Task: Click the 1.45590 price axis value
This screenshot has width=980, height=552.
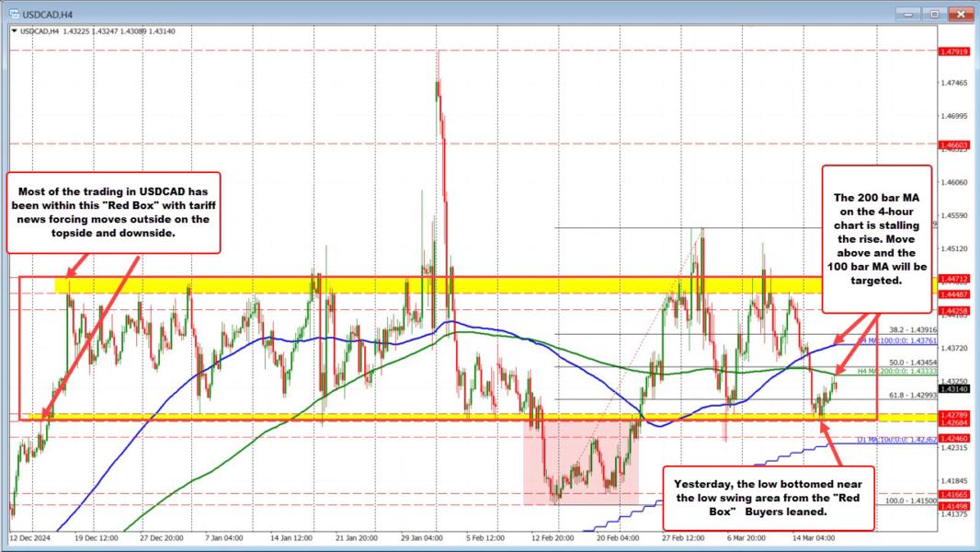Action: [x=953, y=215]
